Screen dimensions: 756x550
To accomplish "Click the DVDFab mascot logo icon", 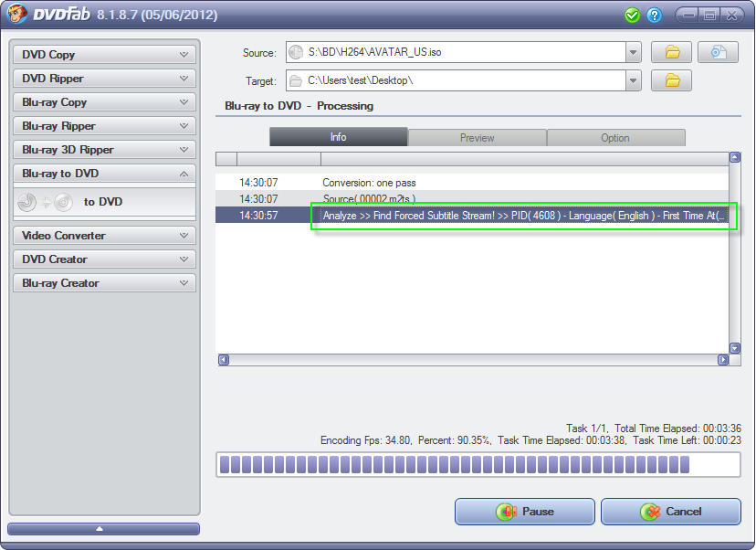I will click(16, 14).
